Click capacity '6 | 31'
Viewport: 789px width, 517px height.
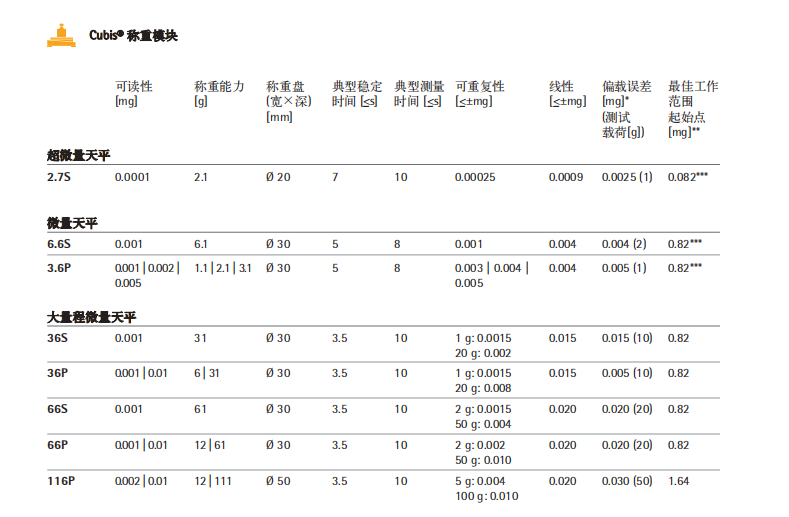(x=207, y=374)
